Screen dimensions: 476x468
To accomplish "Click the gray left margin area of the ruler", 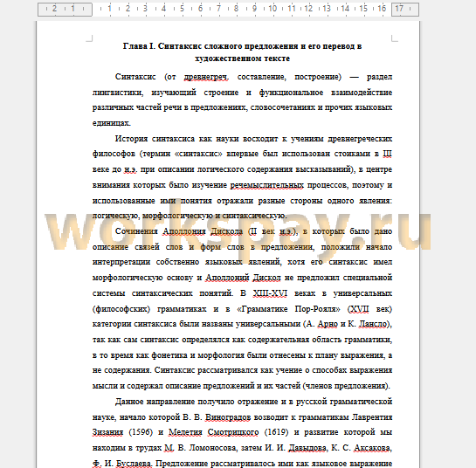I will (65, 9).
